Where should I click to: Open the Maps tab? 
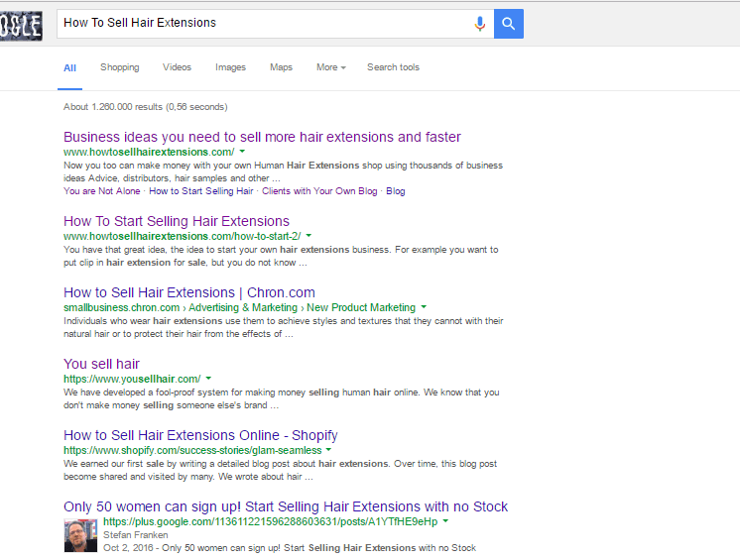click(282, 67)
